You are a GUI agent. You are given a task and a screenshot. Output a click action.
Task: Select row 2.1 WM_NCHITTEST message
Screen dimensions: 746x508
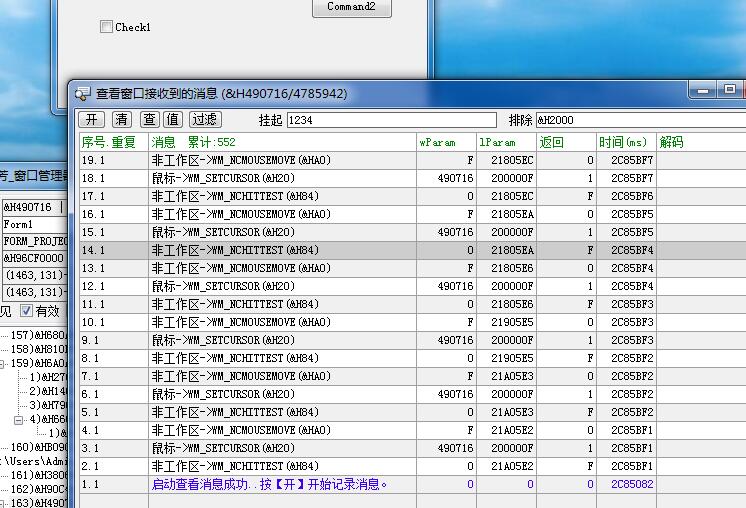(x=412, y=467)
